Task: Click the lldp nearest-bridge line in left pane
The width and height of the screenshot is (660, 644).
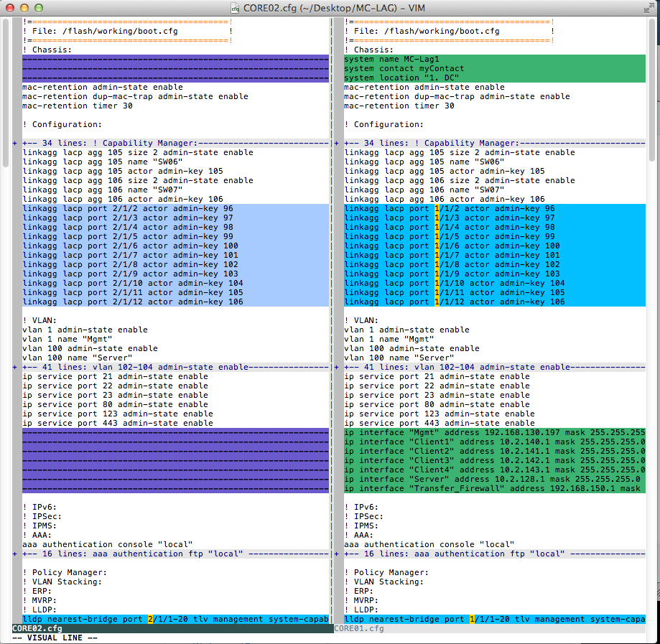Action: coord(171,619)
